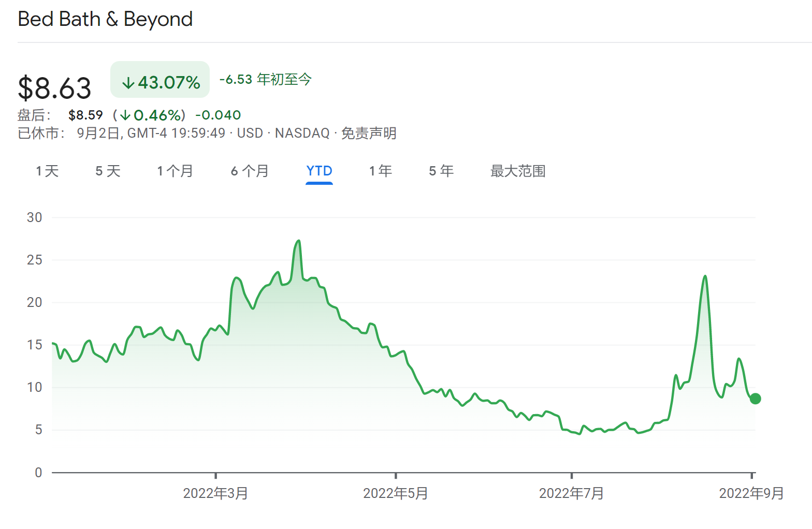
Task: Click the green end-point marker on chart
Action: pos(755,399)
